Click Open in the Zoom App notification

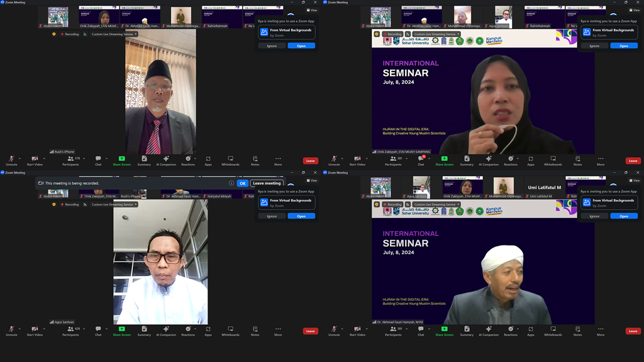pyautogui.click(x=301, y=45)
